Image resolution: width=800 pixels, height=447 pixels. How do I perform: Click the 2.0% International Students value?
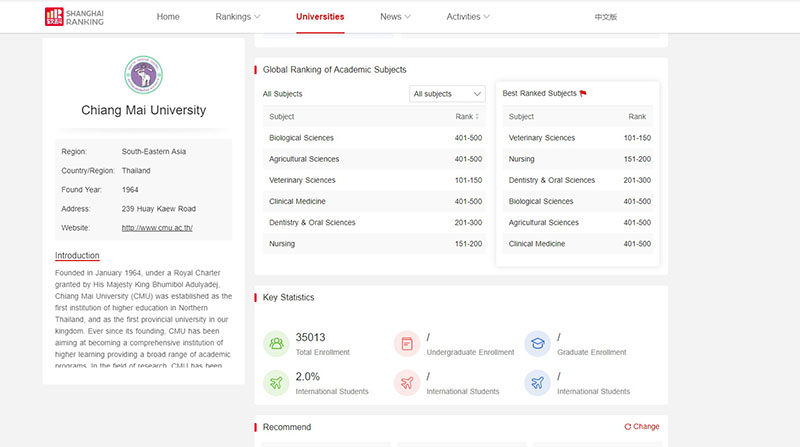coord(308,377)
